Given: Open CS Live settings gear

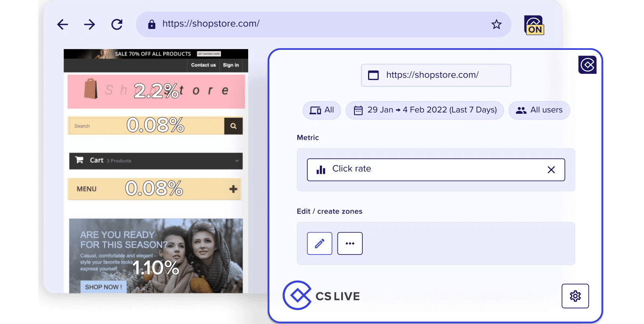Looking at the screenshot, I should click(575, 296).
